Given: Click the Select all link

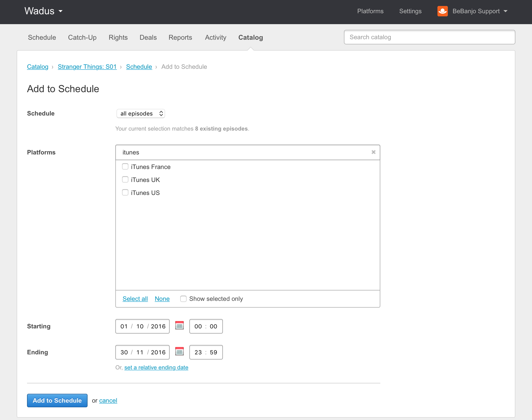Looking at the screenshot, I should click(x=135, y=299).
